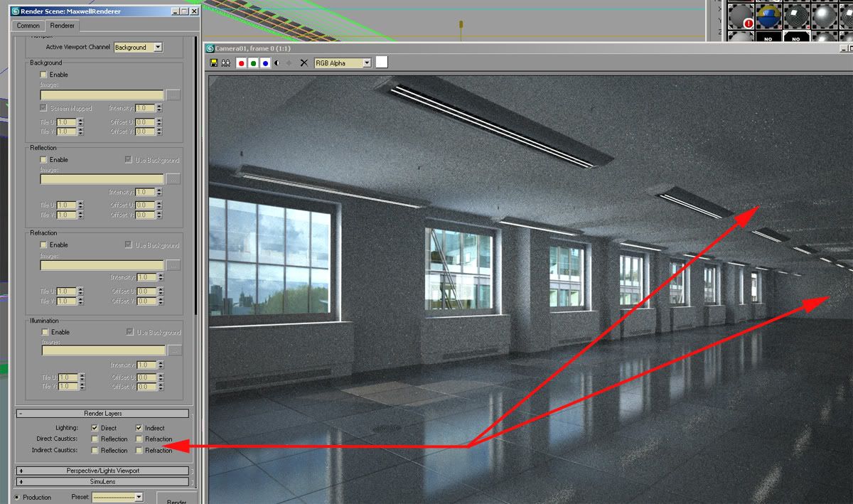Image resolution: width=853 pixels, height=504 pixels.
Task: Toggle the green channel button
Action: click(253, 63)
